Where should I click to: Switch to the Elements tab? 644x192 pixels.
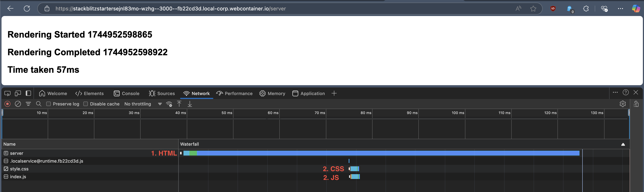coord(89,94)
